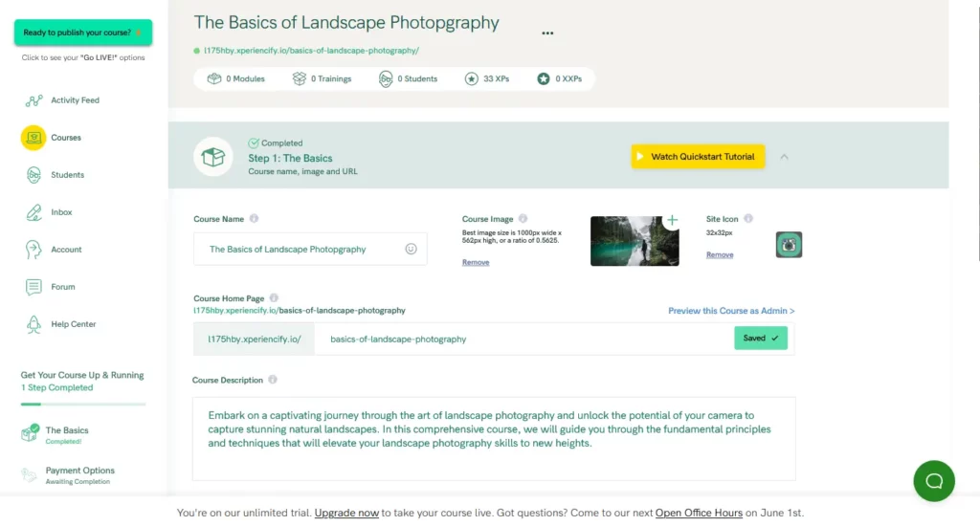This screenshot has height=526, width=980.
Task: Click the Course Description info icon
Action: coord(273,380)
